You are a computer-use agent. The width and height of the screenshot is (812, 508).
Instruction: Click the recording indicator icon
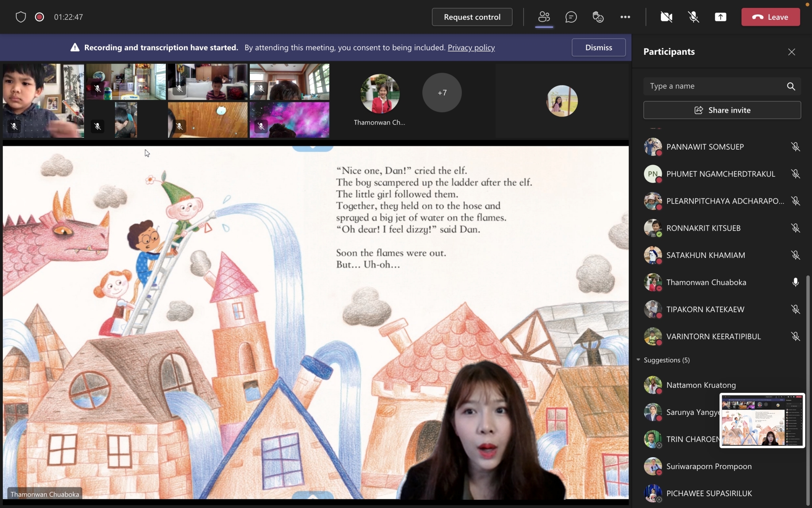(39, 17)
